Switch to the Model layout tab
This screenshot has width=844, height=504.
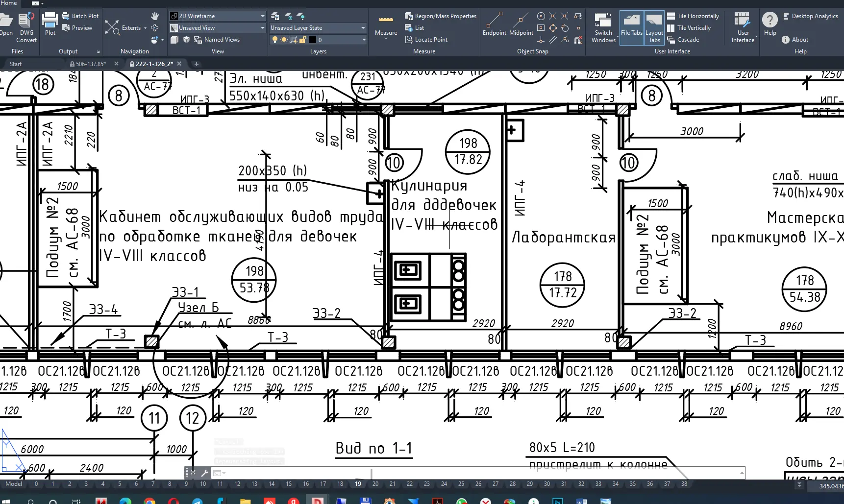[x=14, y=484]
